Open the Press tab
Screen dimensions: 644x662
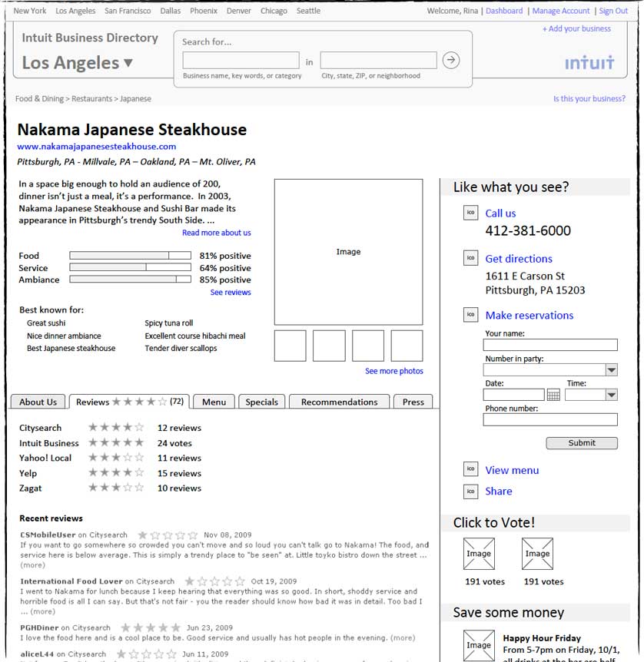click(x=413, y=402)
